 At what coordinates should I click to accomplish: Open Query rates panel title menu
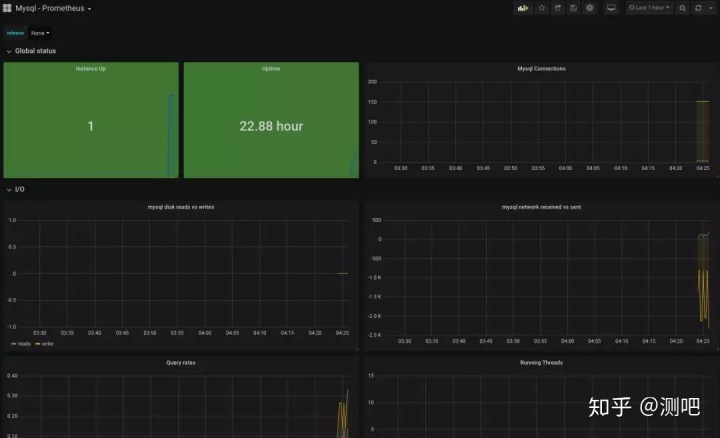point(180,363)
